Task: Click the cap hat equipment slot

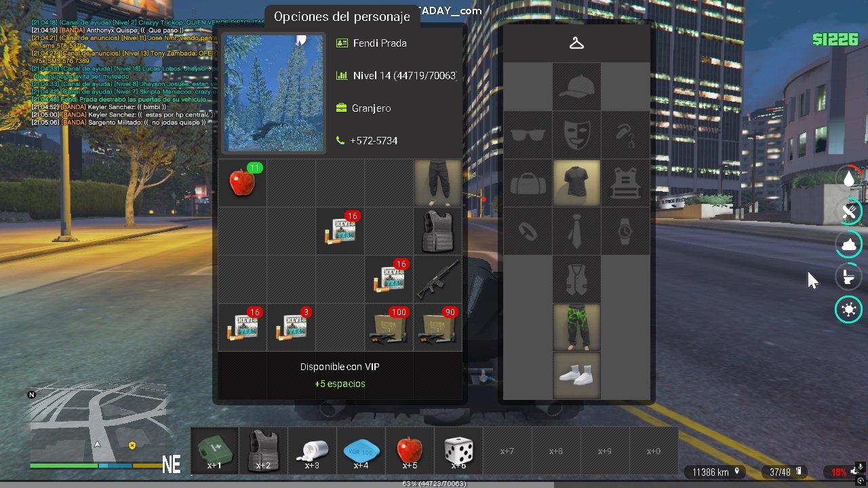Action: tap(576, 87)
